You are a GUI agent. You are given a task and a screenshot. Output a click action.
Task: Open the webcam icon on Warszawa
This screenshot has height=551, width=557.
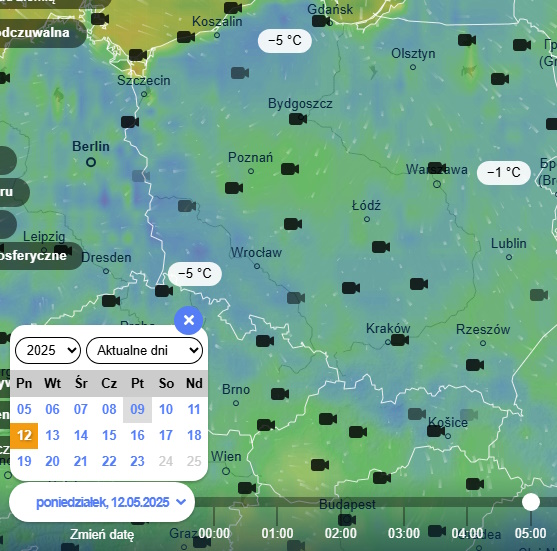pyautogui.click(x=437, y=168)
